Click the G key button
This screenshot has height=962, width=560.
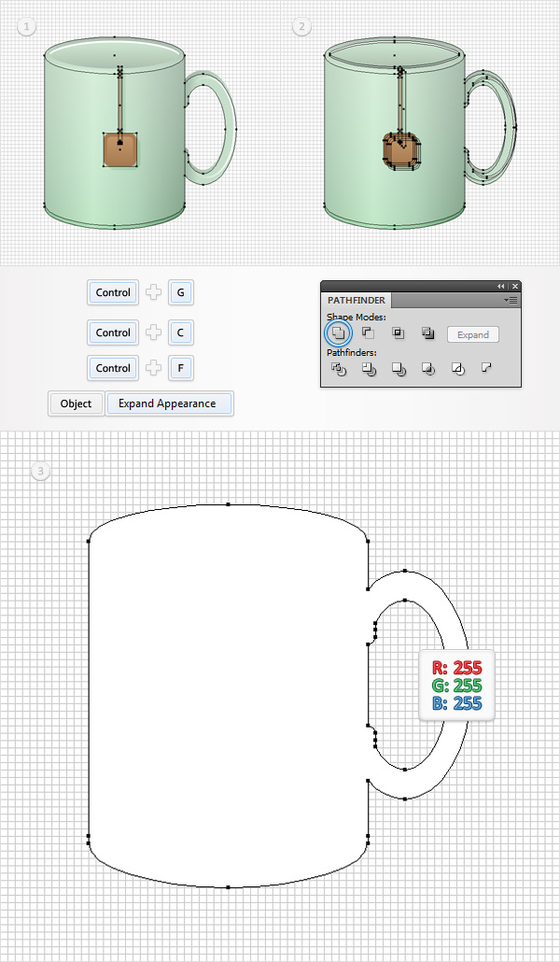click(181, 292)
